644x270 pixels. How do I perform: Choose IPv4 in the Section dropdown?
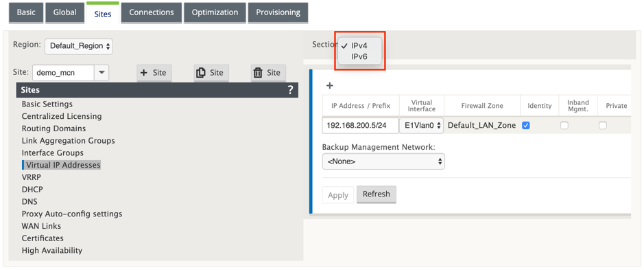pos(359,46)
